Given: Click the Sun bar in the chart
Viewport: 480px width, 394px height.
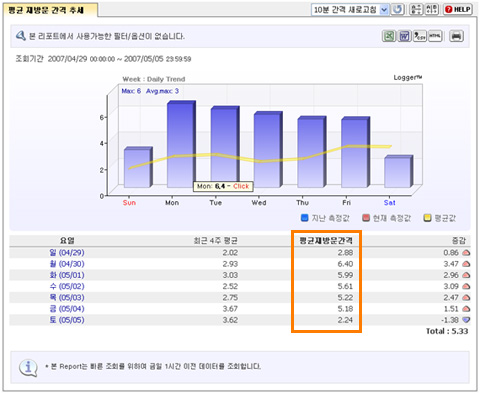Looking at the screenshot, I should coord(138,167).
